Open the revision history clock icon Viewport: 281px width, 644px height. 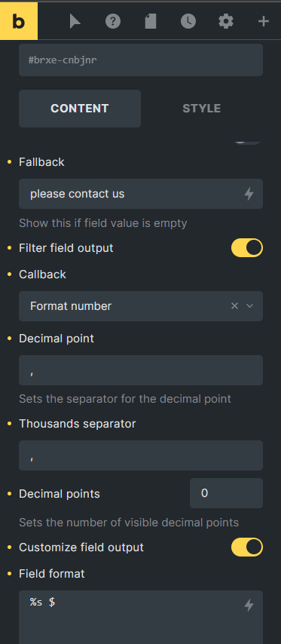pos(188,21)
